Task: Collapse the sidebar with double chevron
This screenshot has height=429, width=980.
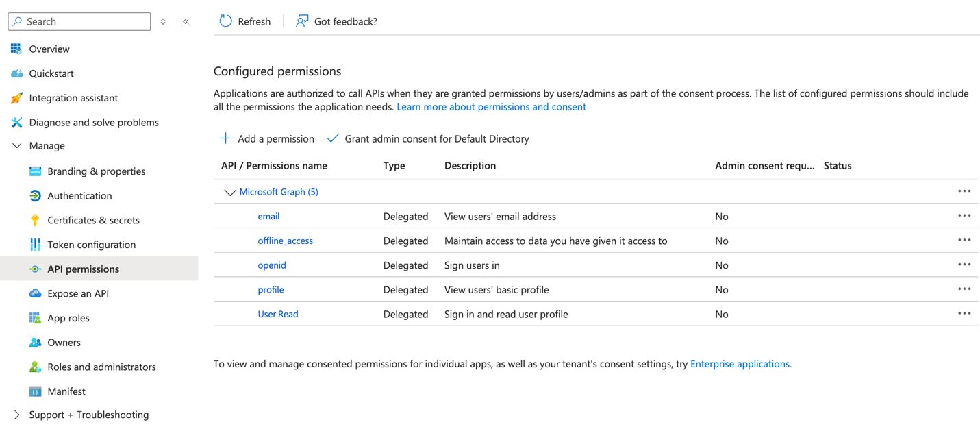Action: point(186,21)
